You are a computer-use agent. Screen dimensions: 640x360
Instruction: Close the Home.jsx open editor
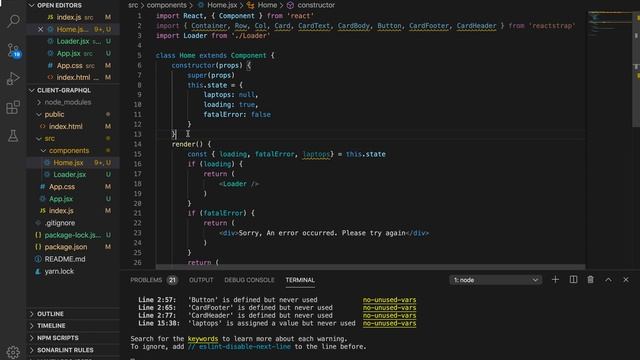(x=40, y=29)
